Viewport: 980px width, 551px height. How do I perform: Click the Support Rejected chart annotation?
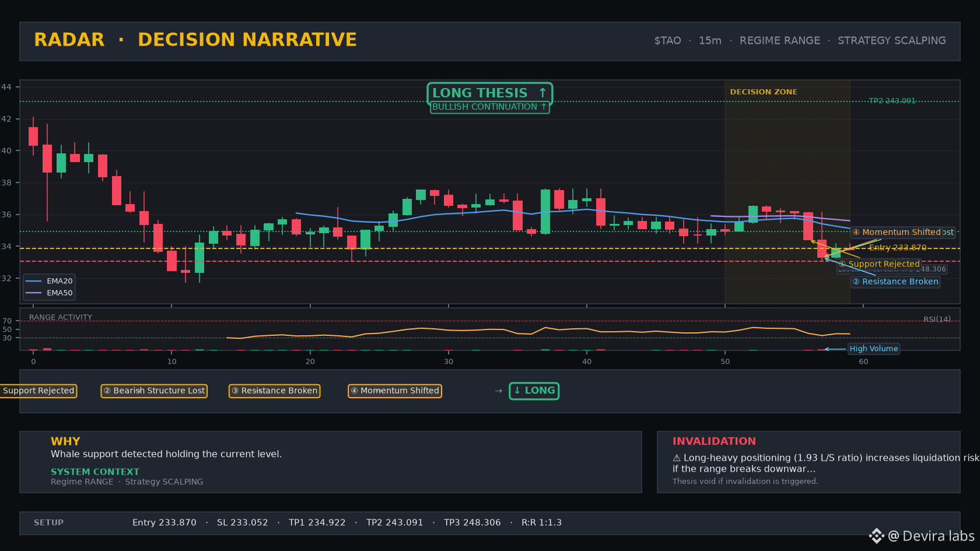[879, 264]
